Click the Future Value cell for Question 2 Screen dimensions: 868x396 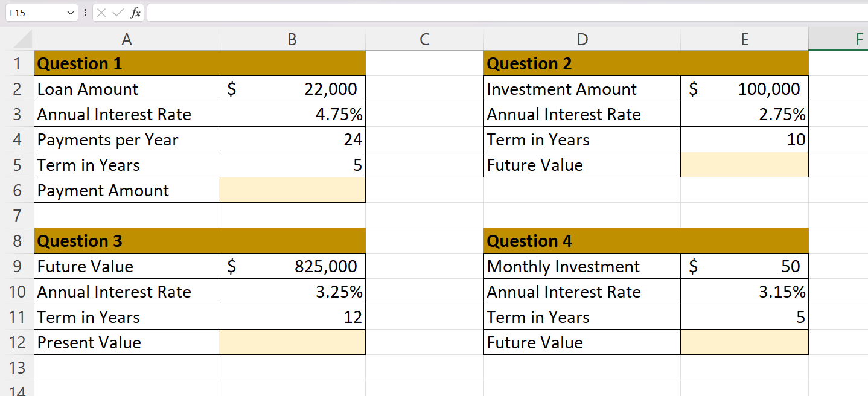745,164
